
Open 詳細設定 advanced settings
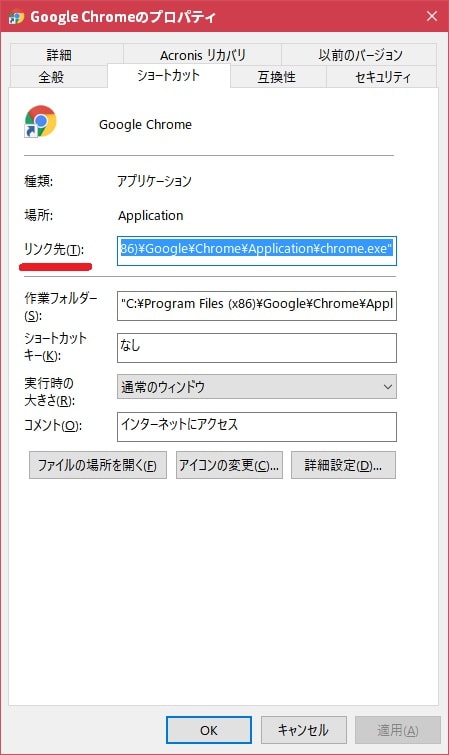tap(343, 465)
